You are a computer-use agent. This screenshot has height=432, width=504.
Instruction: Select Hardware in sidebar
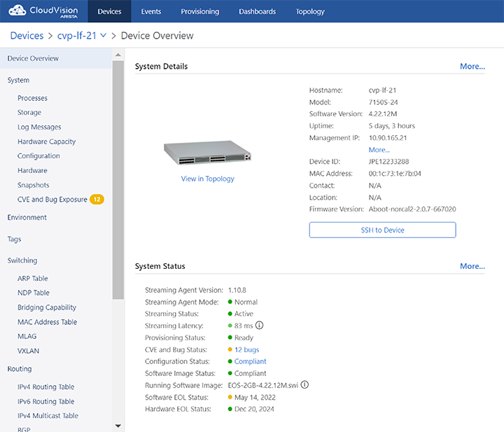32,170
